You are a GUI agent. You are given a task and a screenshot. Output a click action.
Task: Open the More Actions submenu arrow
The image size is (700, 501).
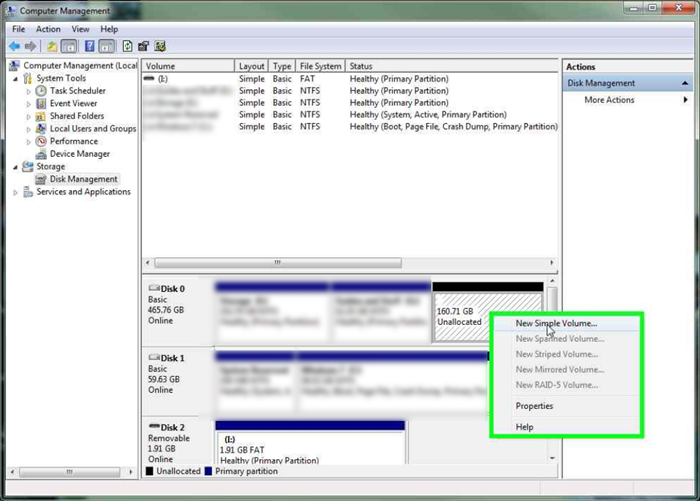click(685, 100)
